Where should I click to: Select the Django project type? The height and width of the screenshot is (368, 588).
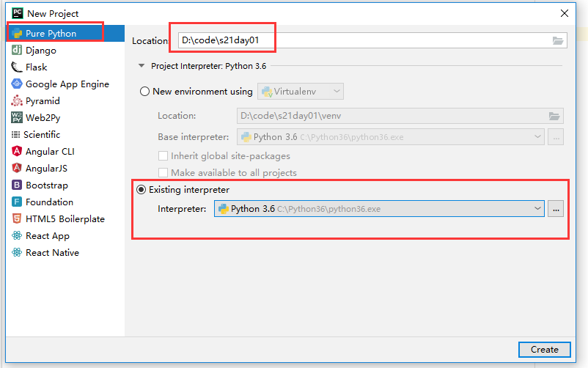(x=65, y=51)
